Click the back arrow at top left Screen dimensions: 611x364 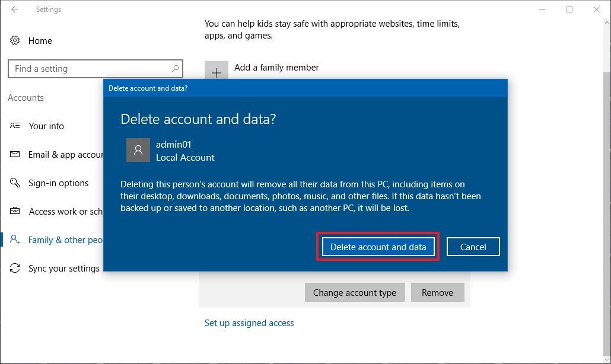click(x=14, y=9)
